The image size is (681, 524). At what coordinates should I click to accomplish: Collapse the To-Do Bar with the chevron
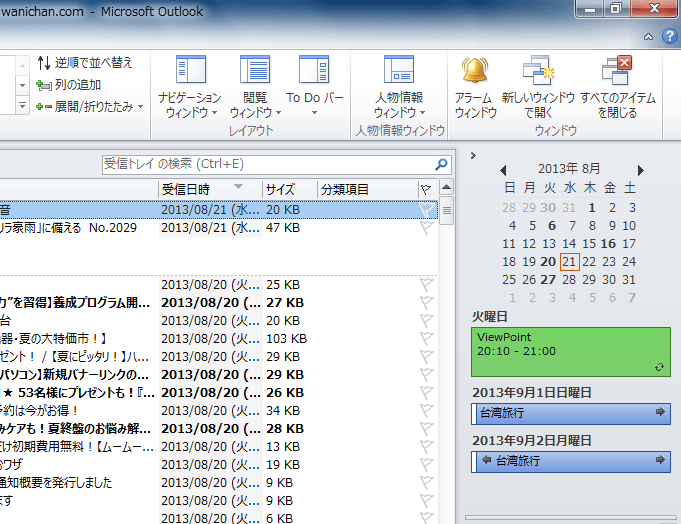pyautogui.click(x=473, y=155)
